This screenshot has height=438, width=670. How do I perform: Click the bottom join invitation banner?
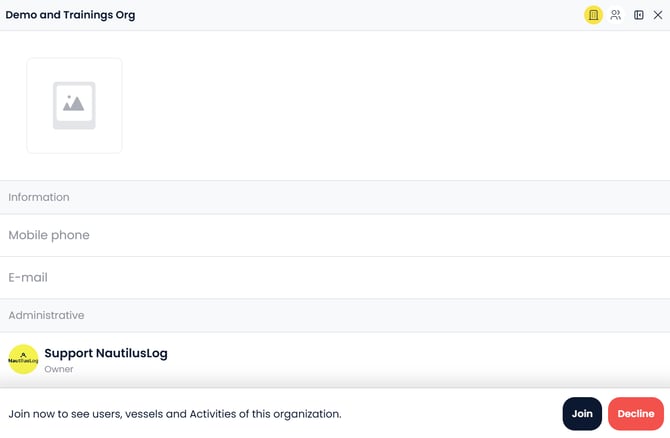point(450,413)
